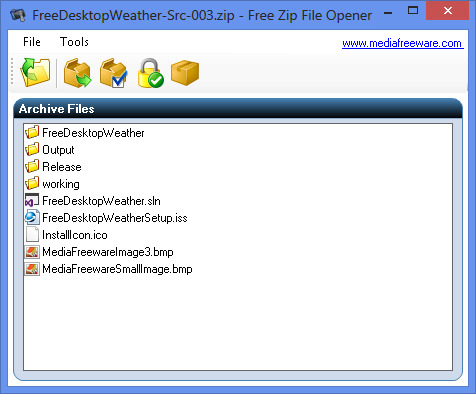Click the blank file icon of InstallIcon.ico

coord(32,234)
